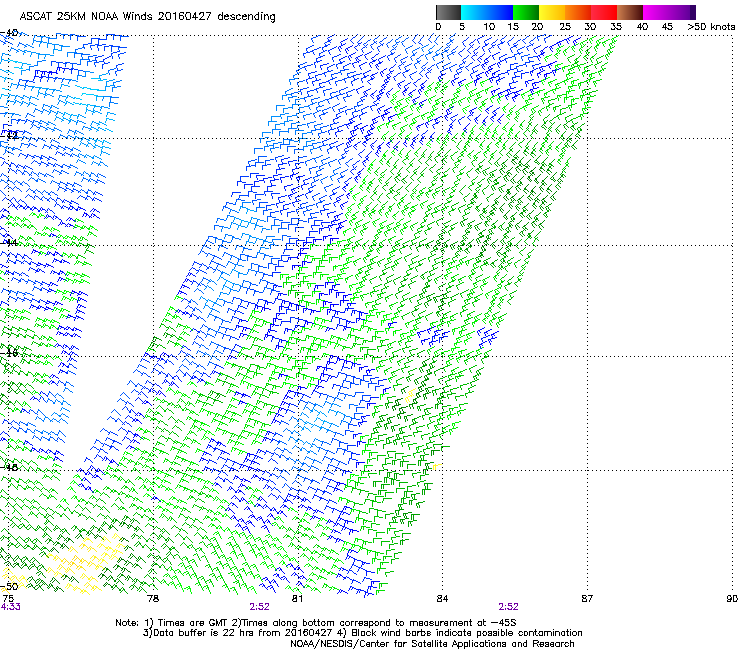Pick the red 30-35 knots legend swatch
This screenshot has height=650, width=740.
[x=604, y=12]
